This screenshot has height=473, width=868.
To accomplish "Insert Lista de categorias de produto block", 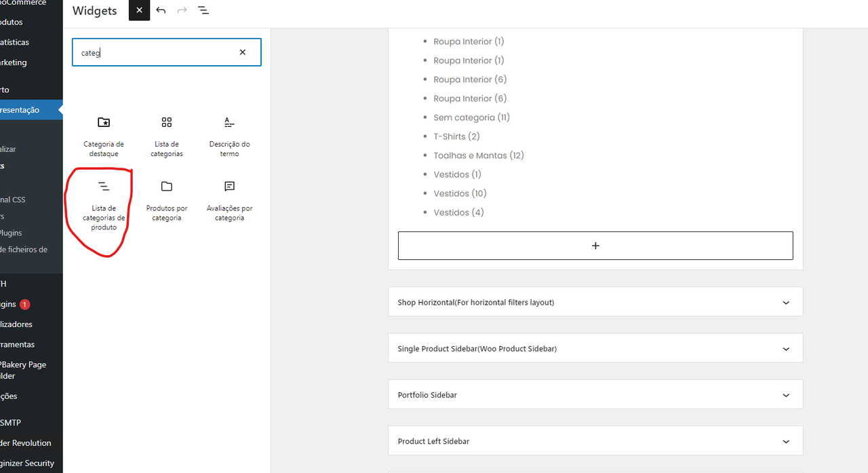I will (104, 204).
